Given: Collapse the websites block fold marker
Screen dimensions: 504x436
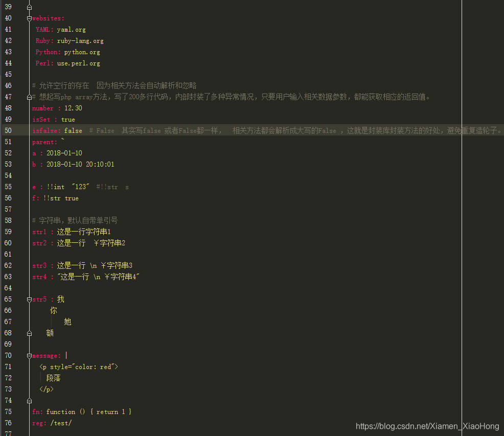Looking at the screenshot, I should pyautogui.click(x=29, y=18).
